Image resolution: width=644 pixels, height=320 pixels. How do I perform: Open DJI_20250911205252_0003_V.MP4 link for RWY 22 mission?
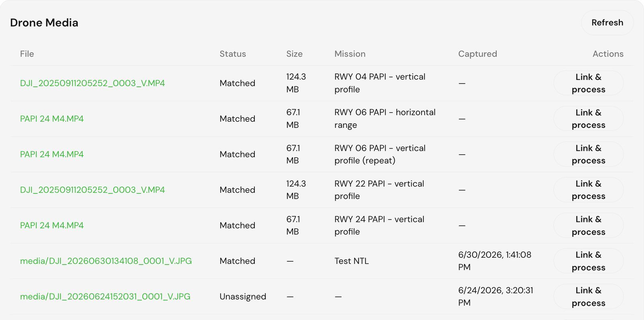[x=93, y=190]
